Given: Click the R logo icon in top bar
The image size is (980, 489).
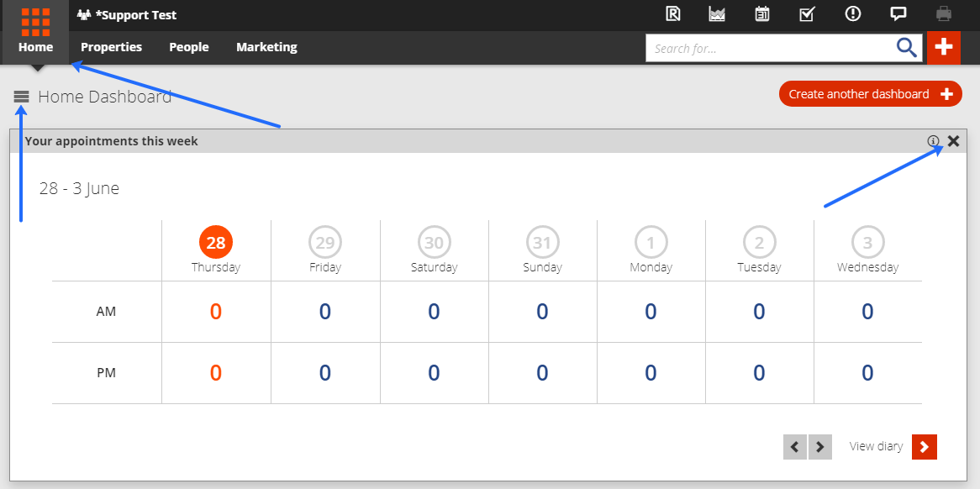Looking at the screenshot, I should (x=672, y=13).
